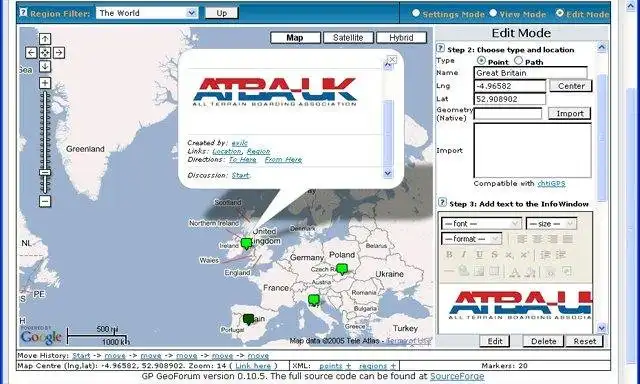Switch to Map view tab
The width and height of the screenshot is (640, 384).
[x=295, y=38]
